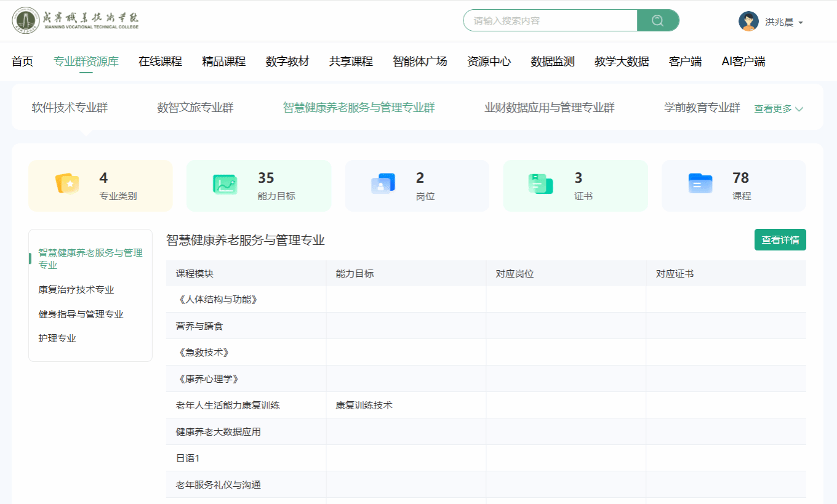Click the yellow star 专业类别 icon
This screenshot has height=504, width=837.
click(x=66, y=184)
